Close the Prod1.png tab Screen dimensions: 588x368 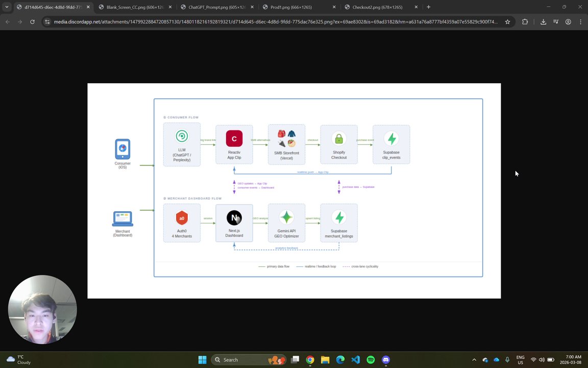(334, 7)
